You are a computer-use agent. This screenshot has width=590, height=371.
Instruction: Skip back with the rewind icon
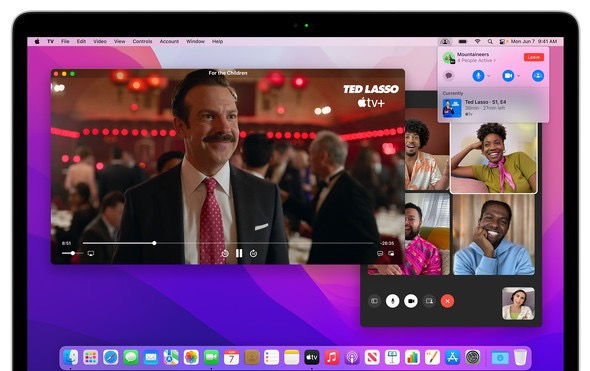tap(225, 254)
